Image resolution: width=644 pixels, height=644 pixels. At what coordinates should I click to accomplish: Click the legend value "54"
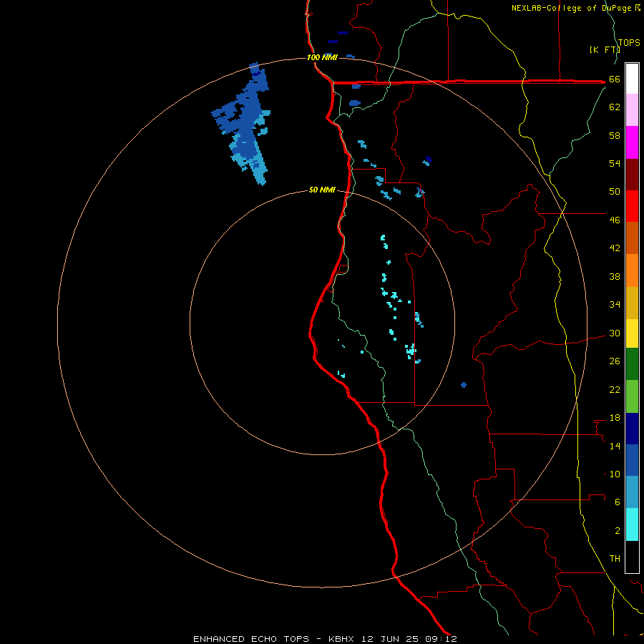615,163
